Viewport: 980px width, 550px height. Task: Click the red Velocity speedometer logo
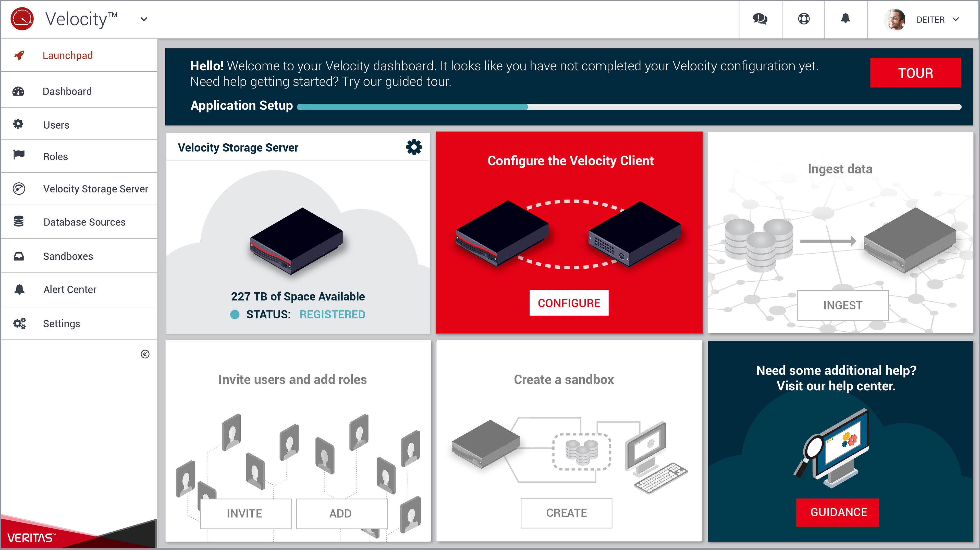[x=22, y=19]
